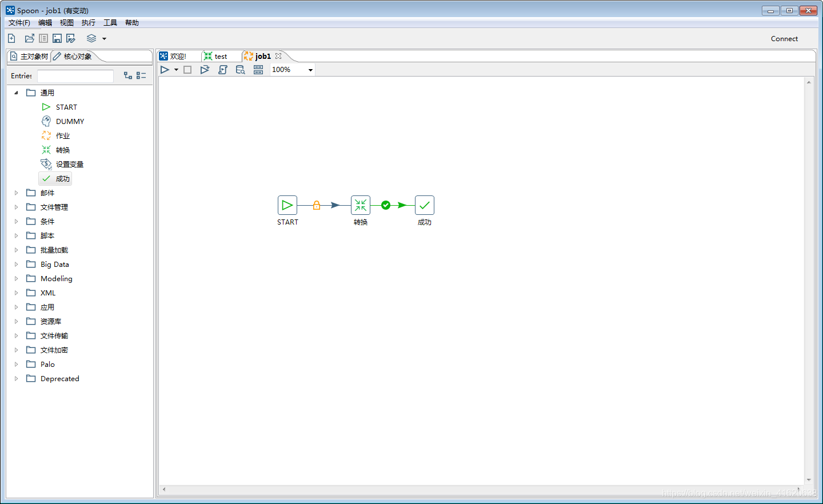Click the vertical scrollbar down arrow
Image resolution: width=823 pixels, height=504 pixels.
(x=809, y=480)
